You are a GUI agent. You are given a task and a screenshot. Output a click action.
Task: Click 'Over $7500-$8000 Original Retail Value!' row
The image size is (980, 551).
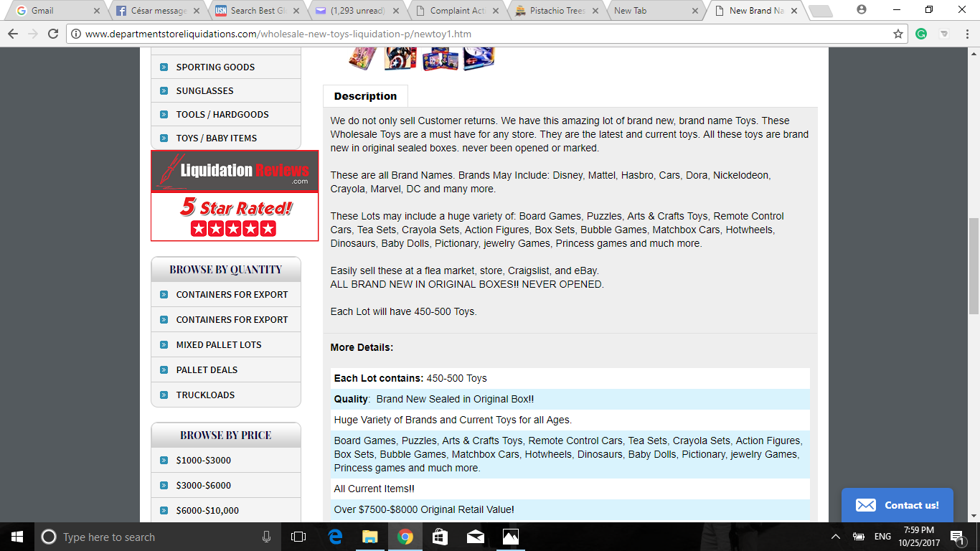570,509
